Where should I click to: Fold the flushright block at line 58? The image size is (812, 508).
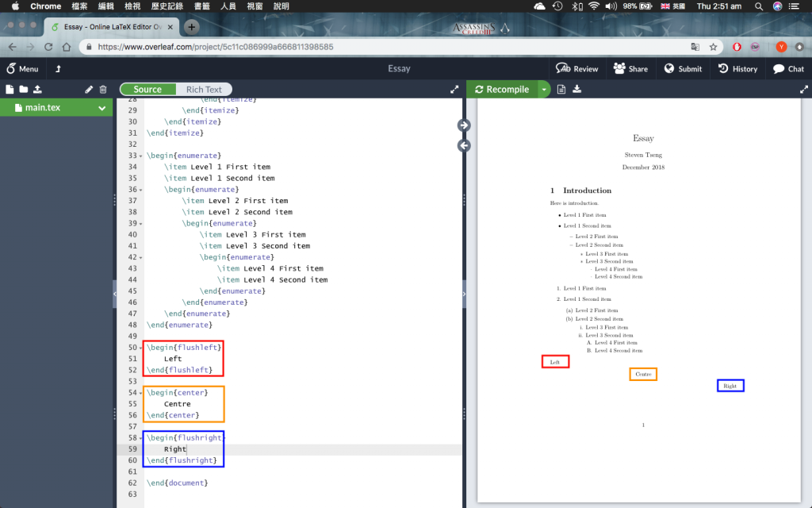tap(141, 438)
